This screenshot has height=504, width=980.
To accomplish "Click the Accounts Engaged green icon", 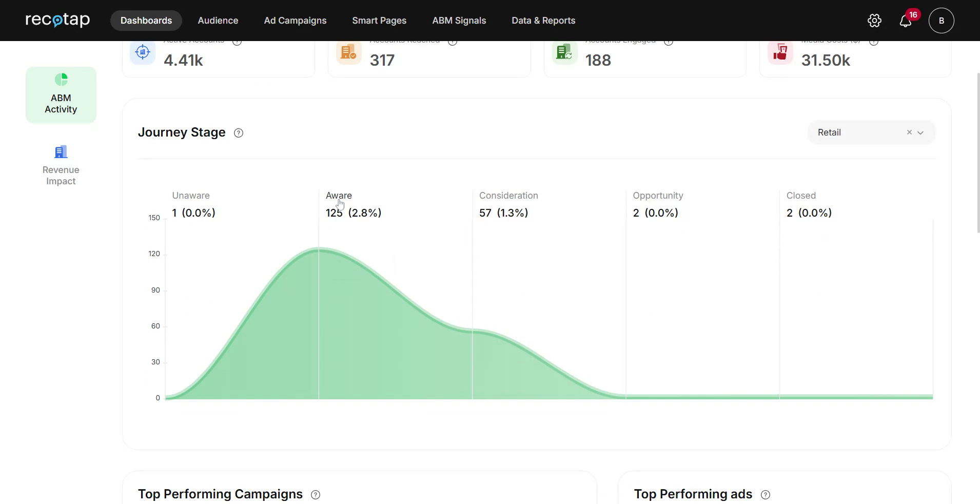I will click(x=564, y=52).
